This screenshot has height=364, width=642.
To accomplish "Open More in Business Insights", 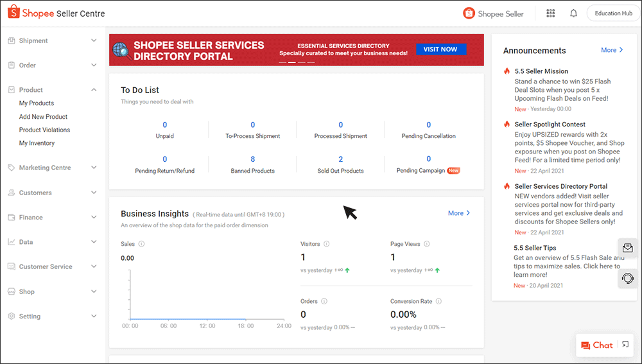I will [459, 213].
